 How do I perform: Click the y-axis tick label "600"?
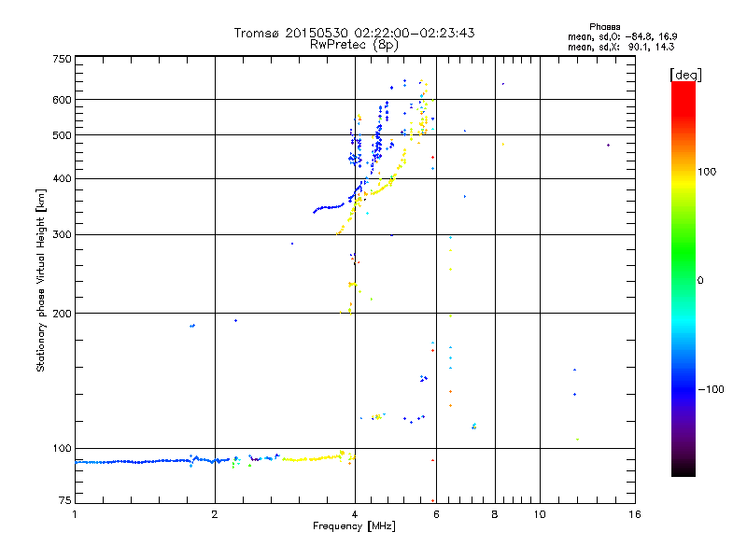click(x=62, y=100)
